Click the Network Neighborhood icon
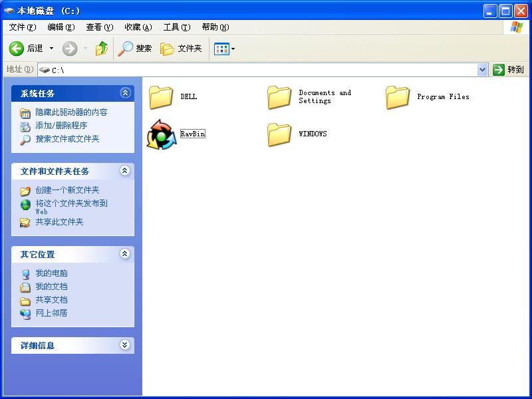The height and width of the screenshot is (399, 532). 25,314
